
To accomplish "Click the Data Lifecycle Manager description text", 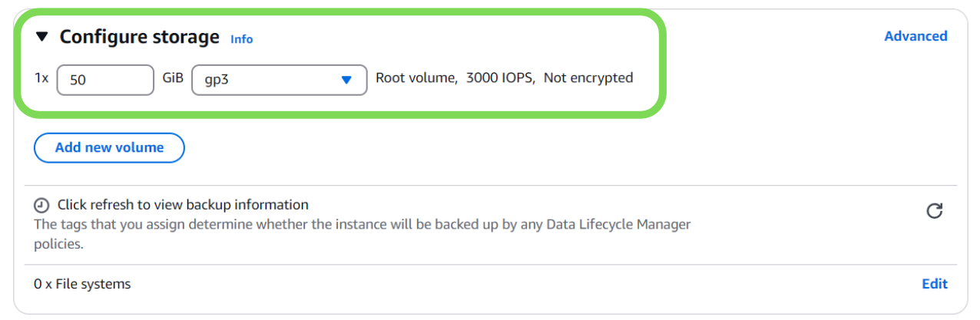I will 362,225.
